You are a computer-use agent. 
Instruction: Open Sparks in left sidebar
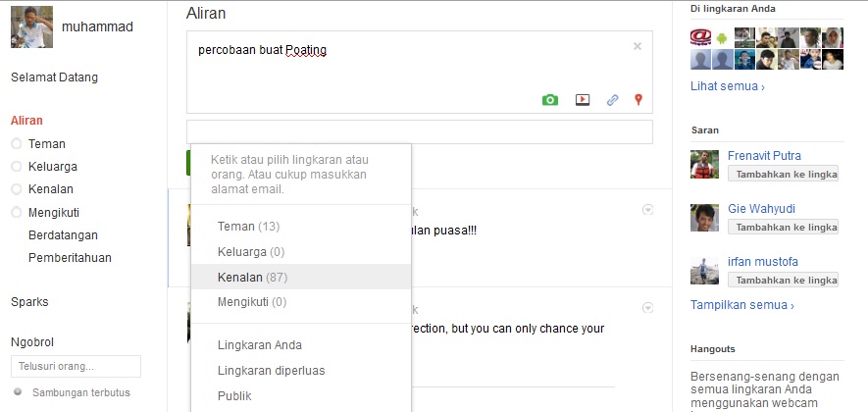click(29, 302)
